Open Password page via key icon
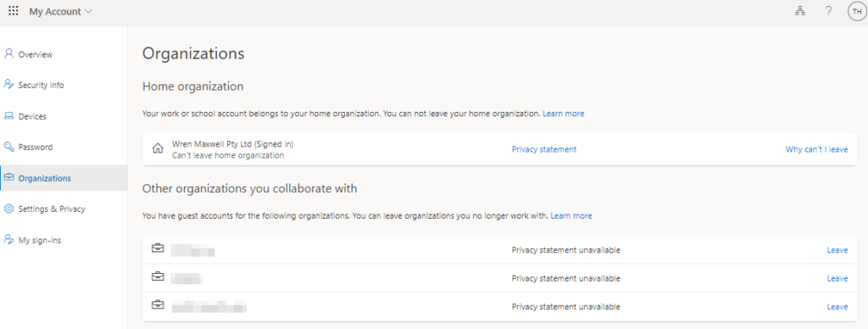 click(8, 147)
